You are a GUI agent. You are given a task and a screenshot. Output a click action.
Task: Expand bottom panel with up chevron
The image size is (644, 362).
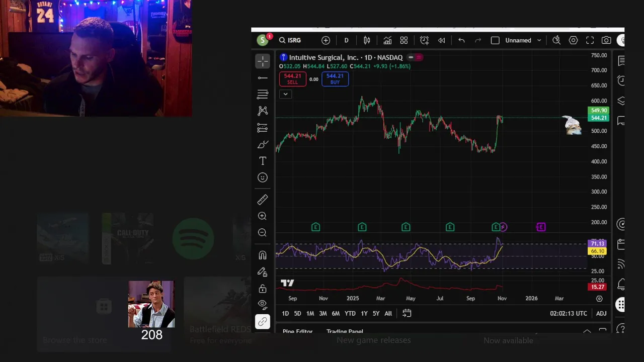pyautogui.click(x=587, y=331)
